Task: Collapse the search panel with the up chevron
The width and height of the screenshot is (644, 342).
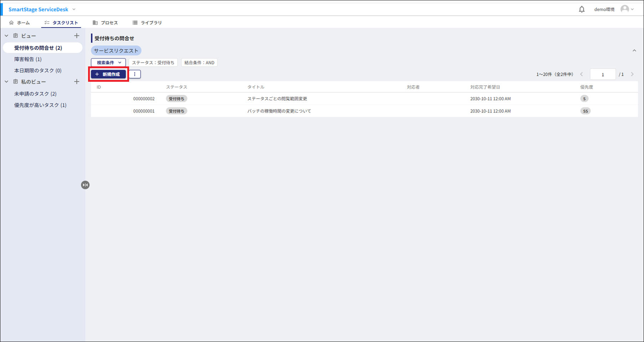Action: click(634, 51)
